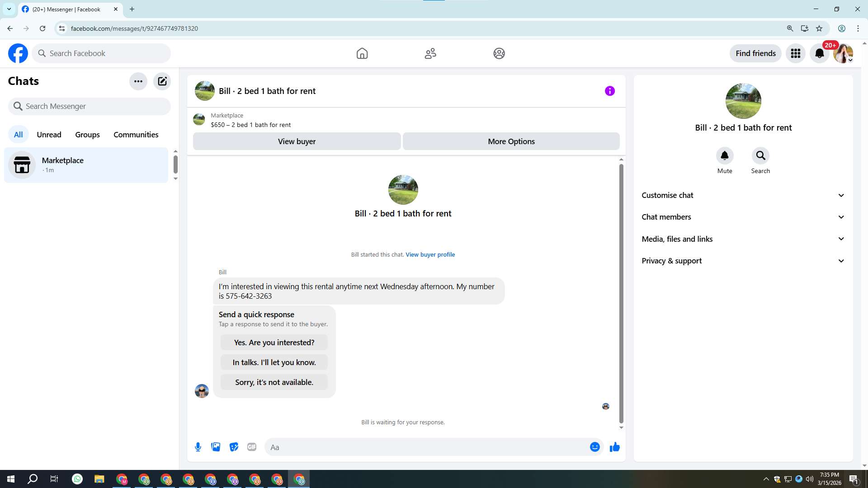Select the Groups chats filter
The height and width of the screenshot is (488, 868).
(87, 135)
